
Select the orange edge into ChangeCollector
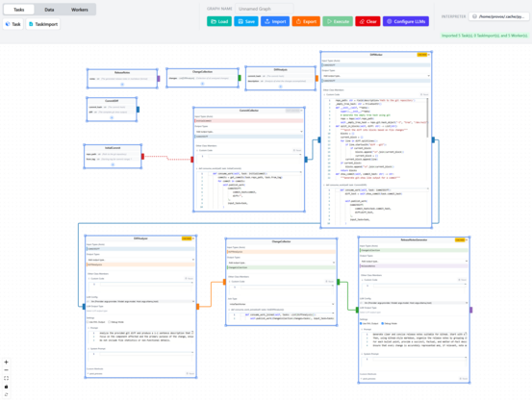pyautogui.click(x=211, y=294)
